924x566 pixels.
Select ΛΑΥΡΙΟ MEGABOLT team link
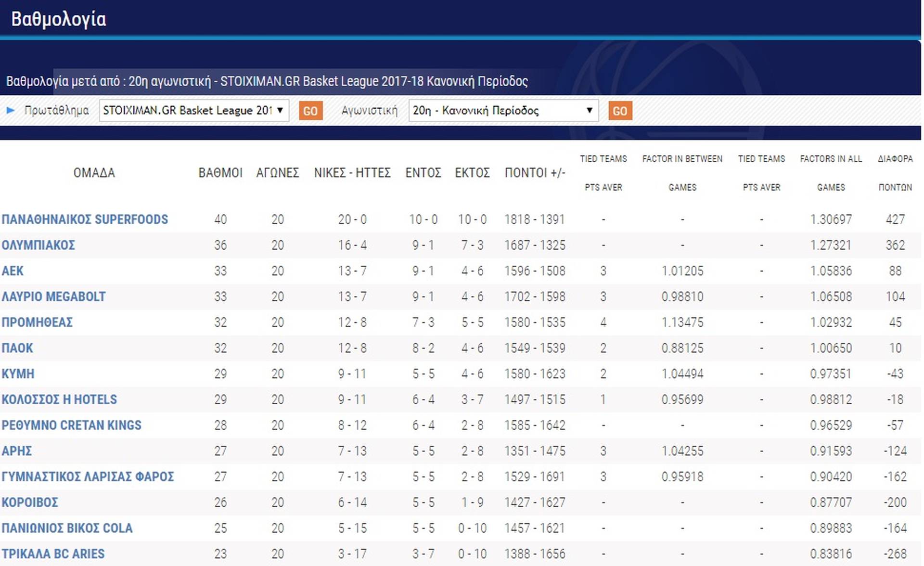pos(53,296)
